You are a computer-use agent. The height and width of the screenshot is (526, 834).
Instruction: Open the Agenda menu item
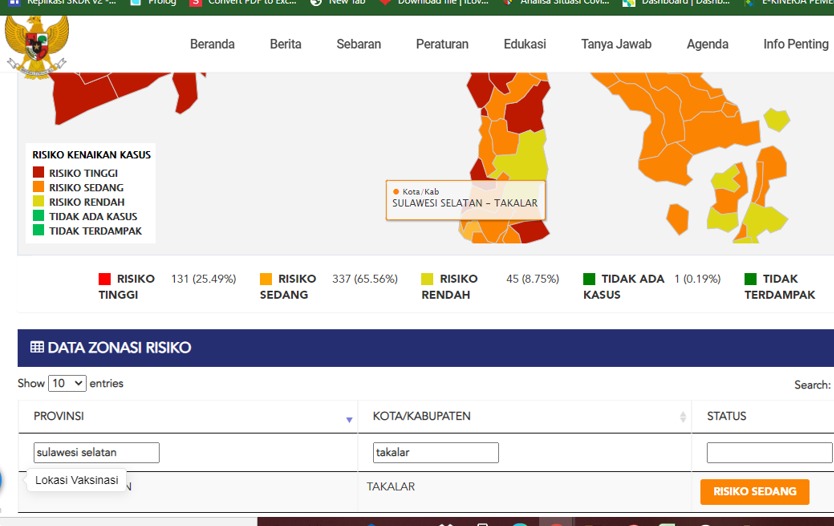pos(707,44)
